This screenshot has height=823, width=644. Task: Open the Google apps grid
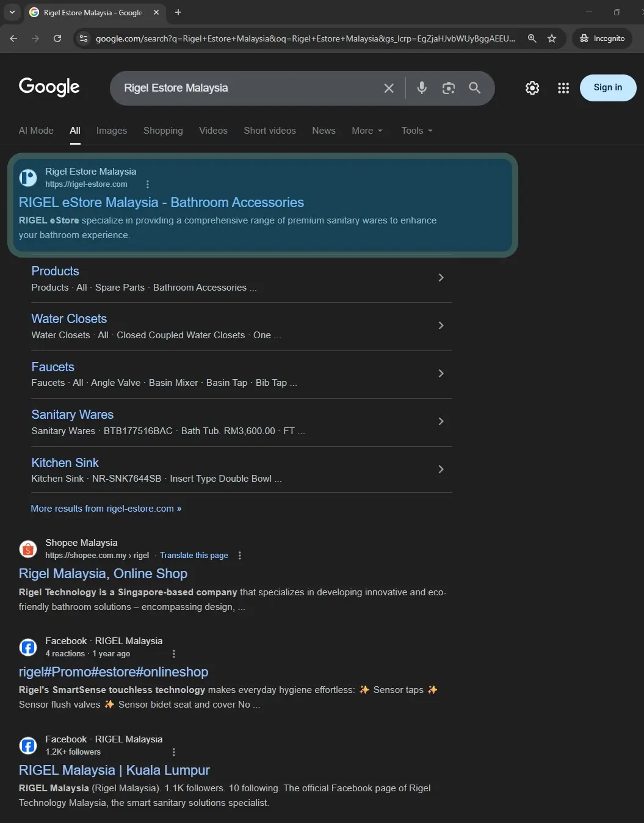(x=563, y=88)
